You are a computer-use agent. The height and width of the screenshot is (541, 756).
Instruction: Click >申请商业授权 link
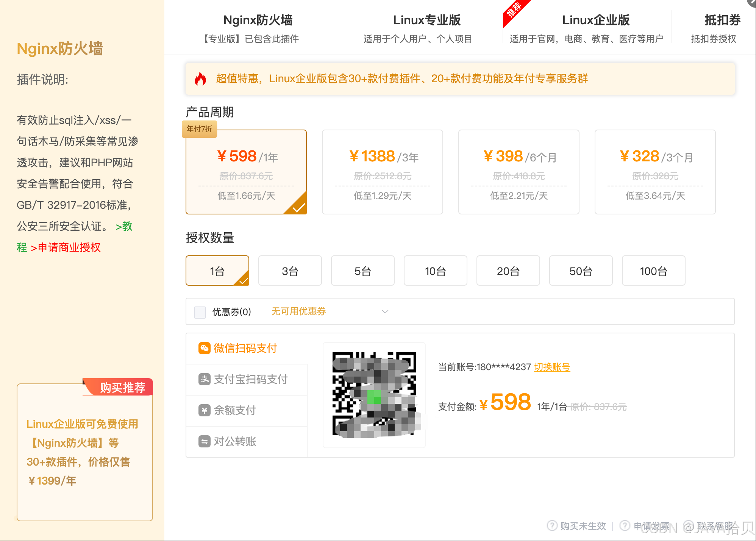click(66, 248)
